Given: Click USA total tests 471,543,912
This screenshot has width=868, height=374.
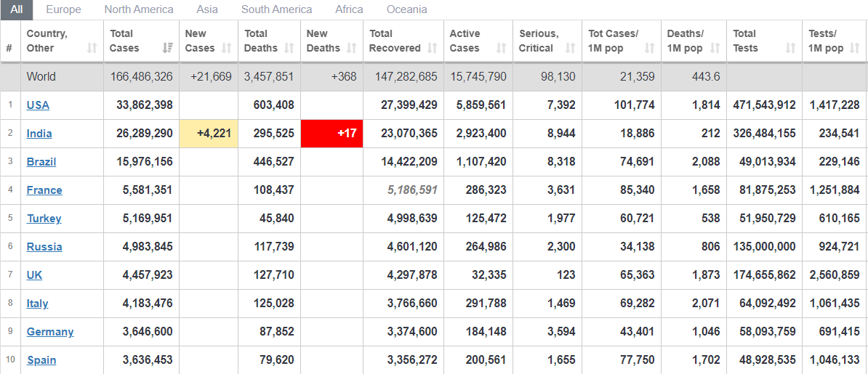Looking at the screenshot, I should tap(765, 105).
